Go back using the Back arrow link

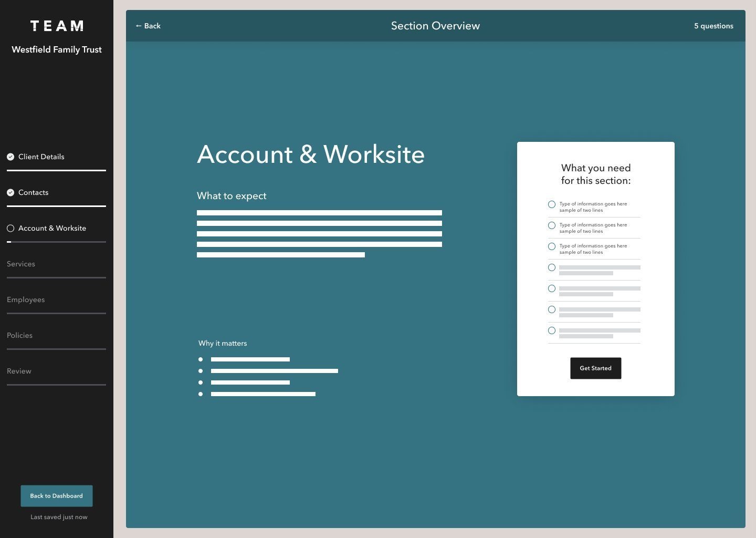pos(148,26)
